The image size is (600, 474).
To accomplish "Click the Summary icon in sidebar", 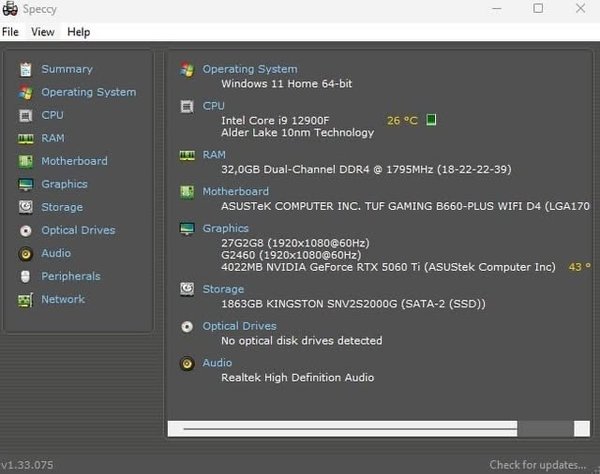I will point(25,69).
